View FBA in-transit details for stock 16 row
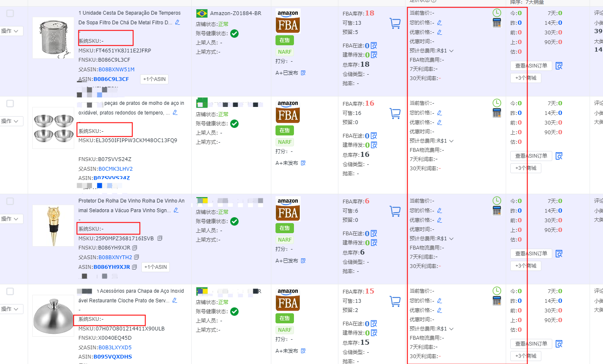Image resolution: width=603 pixels, height=364 pixels. tap(374, 135)
